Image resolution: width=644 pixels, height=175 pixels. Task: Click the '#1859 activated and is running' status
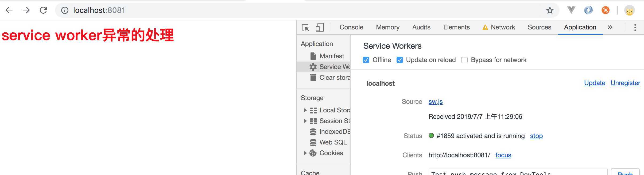coord(480,136)
